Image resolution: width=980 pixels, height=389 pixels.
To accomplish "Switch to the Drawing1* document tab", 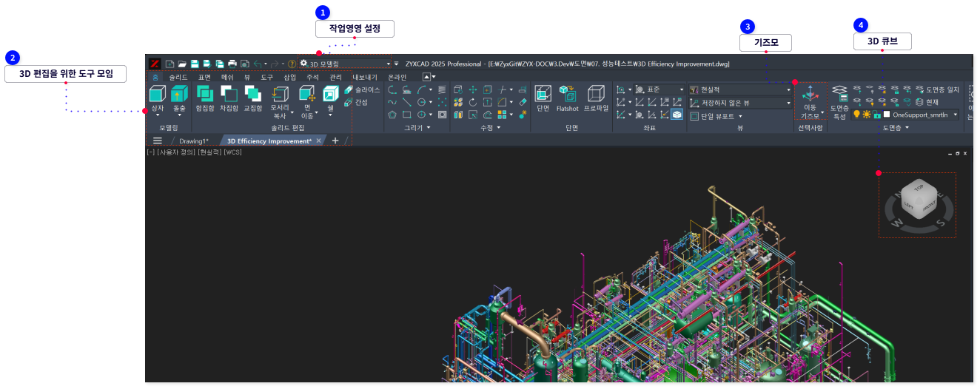I will click(x=194, y=141).
